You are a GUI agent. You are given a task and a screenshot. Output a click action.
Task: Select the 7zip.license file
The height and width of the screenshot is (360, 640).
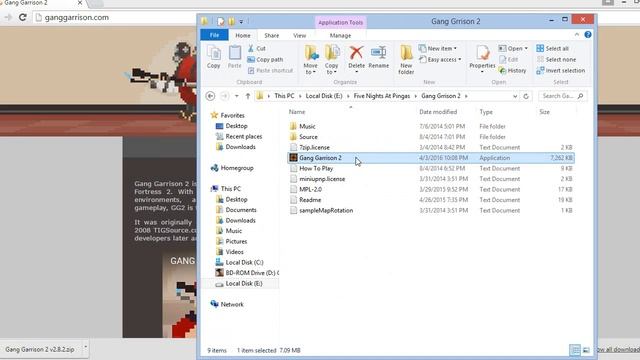tap(314, 147)
